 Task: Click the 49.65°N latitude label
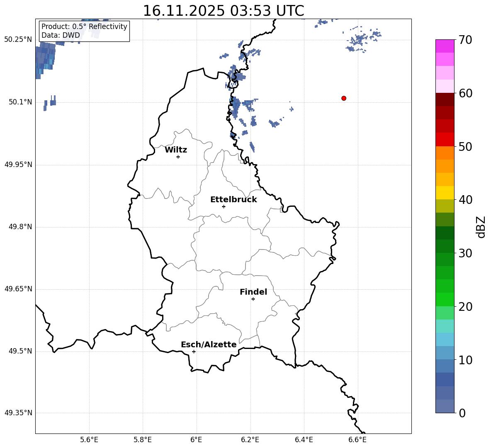point(18,289)
